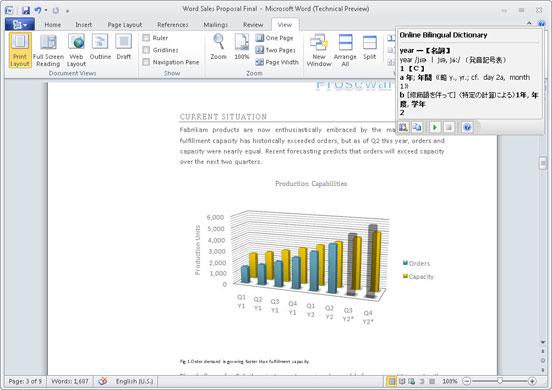
Task: Click the CURRENT SITUATION heading
Action: (x=223, y=117)
